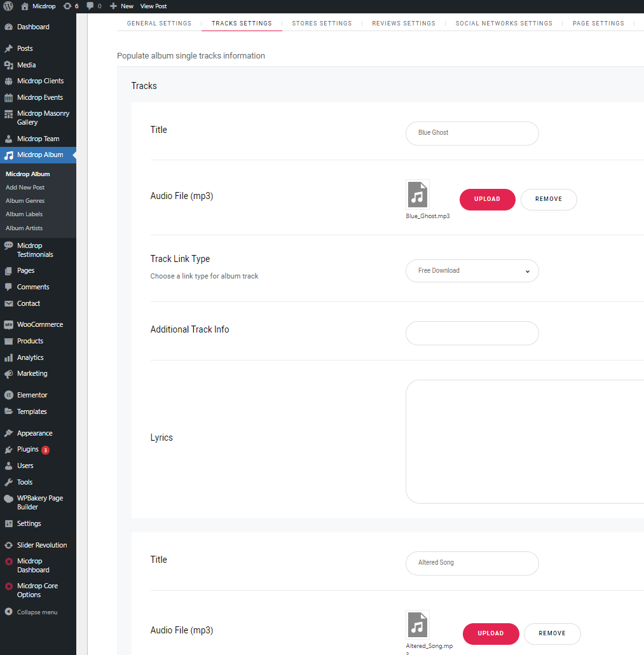Click the Micdrop Masonry Gallery grid icon
The width and height of the screenshot is (644, 655).
coord(9,114)
